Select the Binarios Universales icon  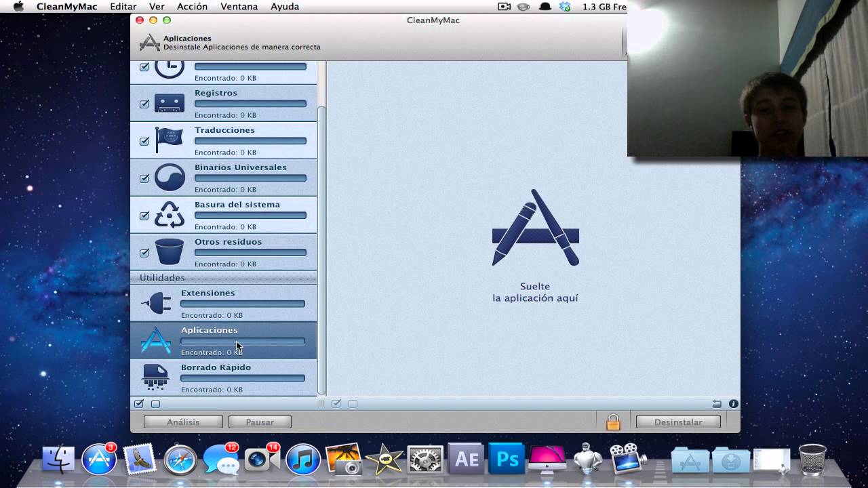(170, 178)
